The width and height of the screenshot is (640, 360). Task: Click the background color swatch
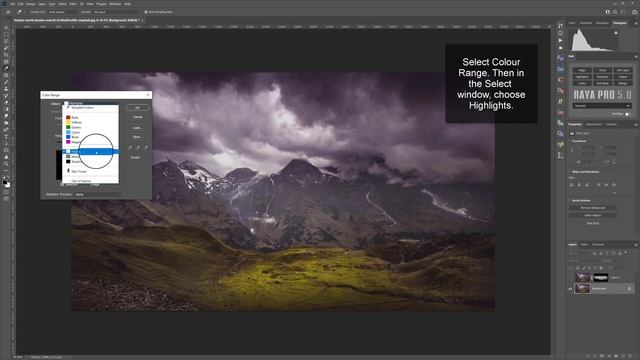tap(8, 185)
